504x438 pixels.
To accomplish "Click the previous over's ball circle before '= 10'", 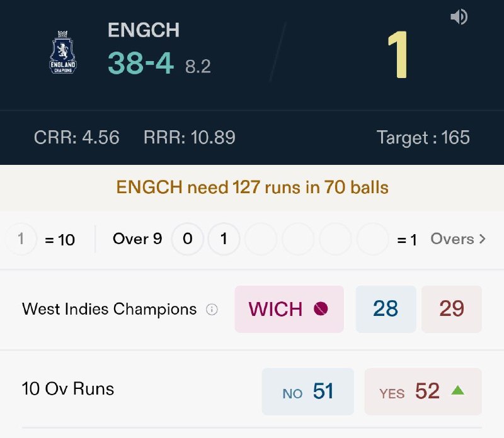I will 21,239.
